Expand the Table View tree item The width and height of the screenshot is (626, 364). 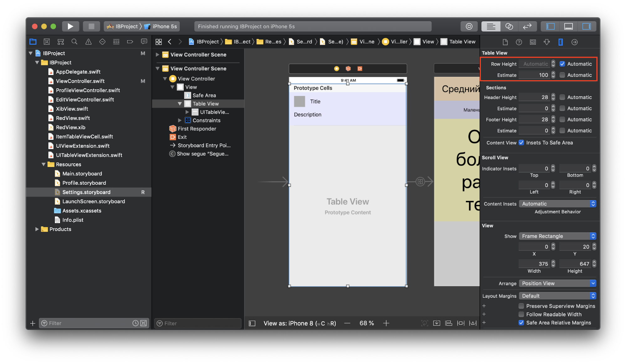click(x=179, y=104)
